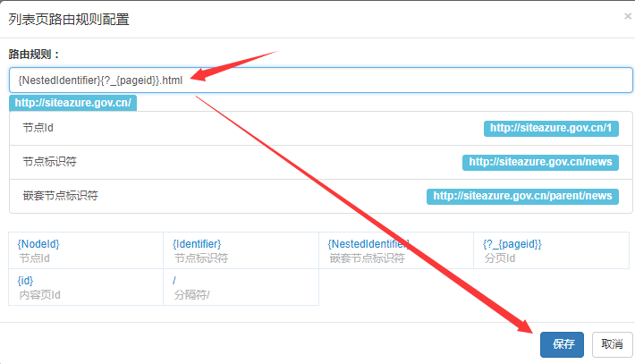Click the http://siteazure.gov.cn/ base URL label
The image size is (635, 364).
click(72, 103)
